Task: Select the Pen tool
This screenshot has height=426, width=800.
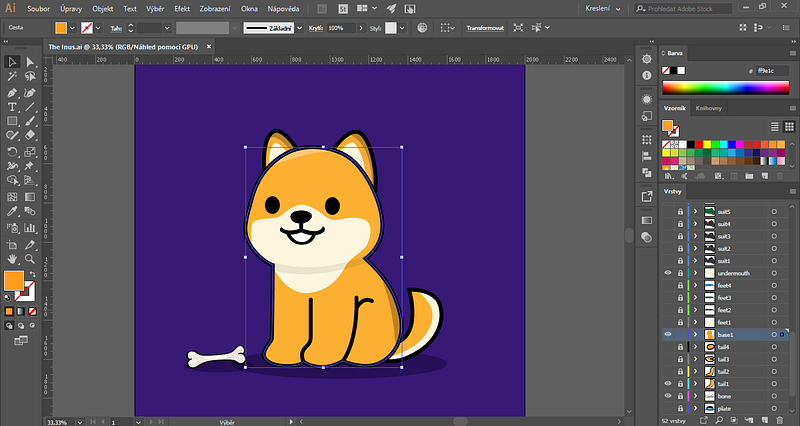Action: [x=12, y=92]
